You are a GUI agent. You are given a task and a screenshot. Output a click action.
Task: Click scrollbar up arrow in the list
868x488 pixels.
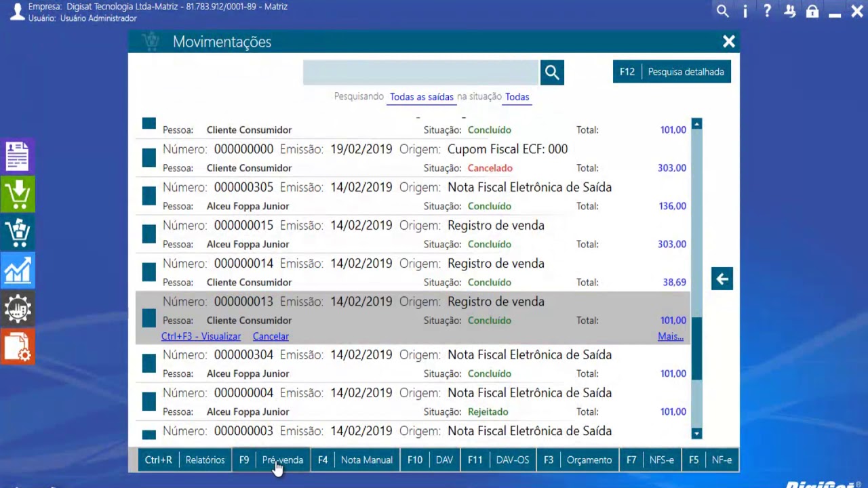click(696, 125)
